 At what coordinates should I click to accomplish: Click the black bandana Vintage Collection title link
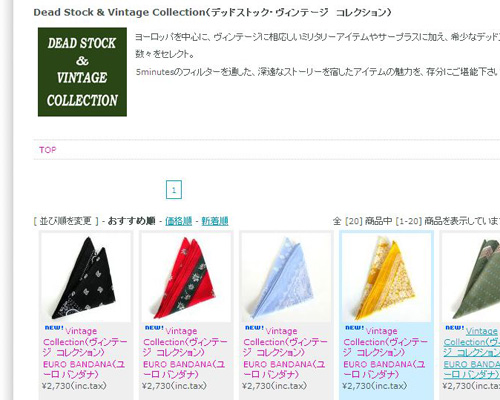85,353
